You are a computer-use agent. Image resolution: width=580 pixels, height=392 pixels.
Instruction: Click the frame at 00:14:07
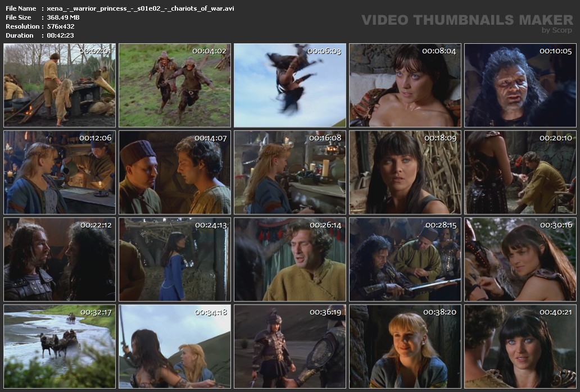click(175, 172)
